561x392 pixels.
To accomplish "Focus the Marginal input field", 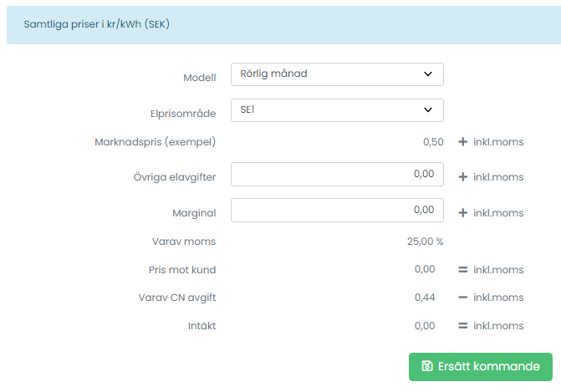I will [x=337, y=210].
